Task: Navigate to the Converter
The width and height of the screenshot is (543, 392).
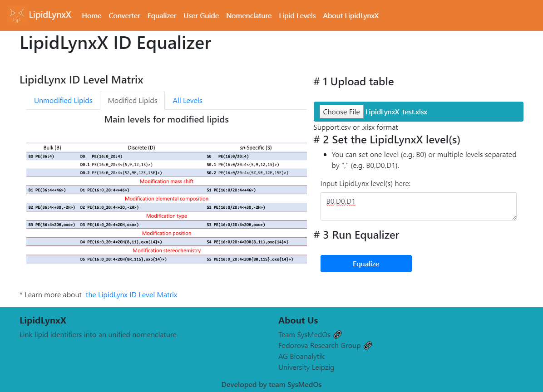Action: click(x=124, y=15)
